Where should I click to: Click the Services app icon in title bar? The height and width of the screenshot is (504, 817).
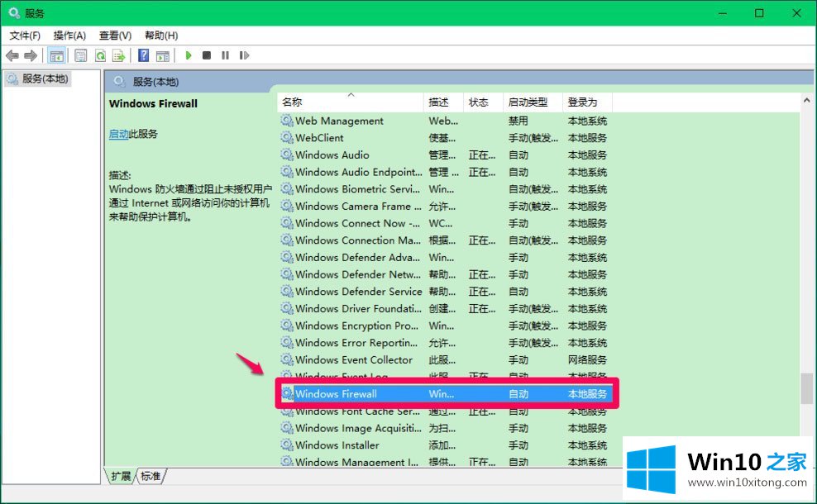coord(14,12)
